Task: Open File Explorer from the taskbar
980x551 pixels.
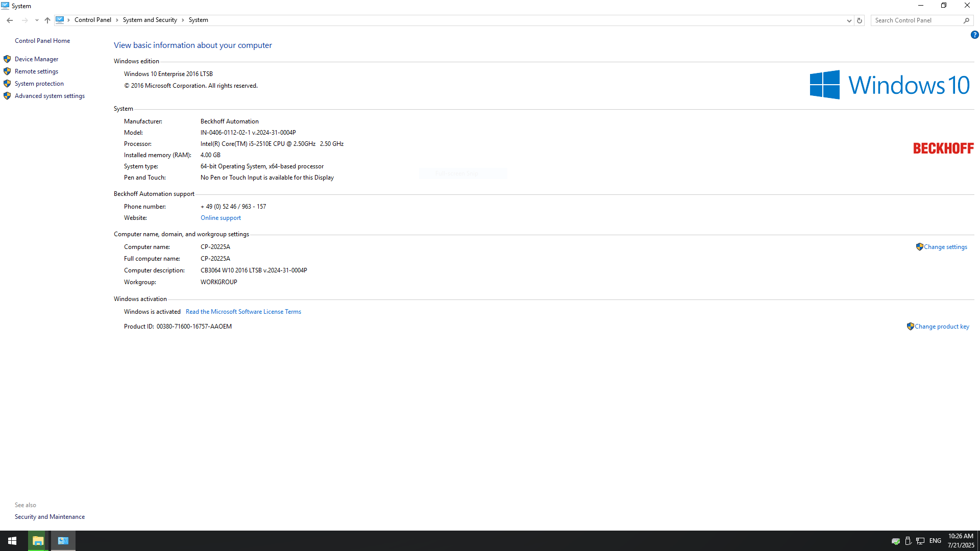Action: click(x=38, y=541)
